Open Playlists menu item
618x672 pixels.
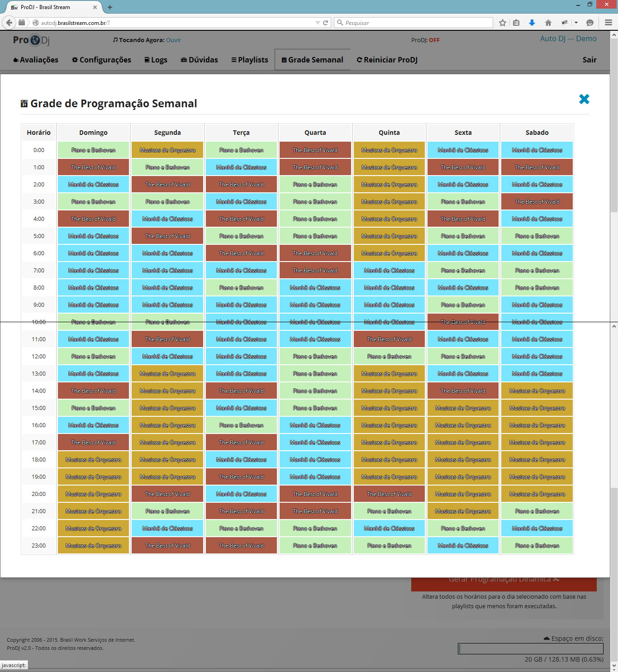click(x=250, y=60)
